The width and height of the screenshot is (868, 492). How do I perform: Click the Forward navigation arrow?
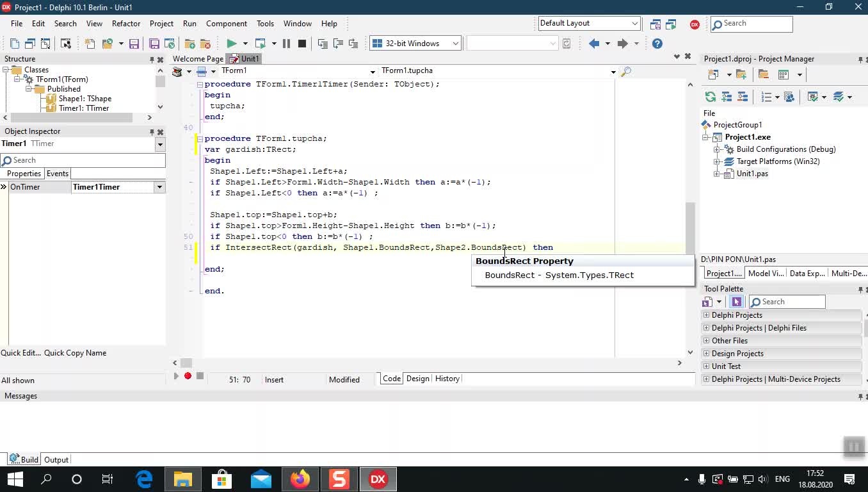point(622,44)
